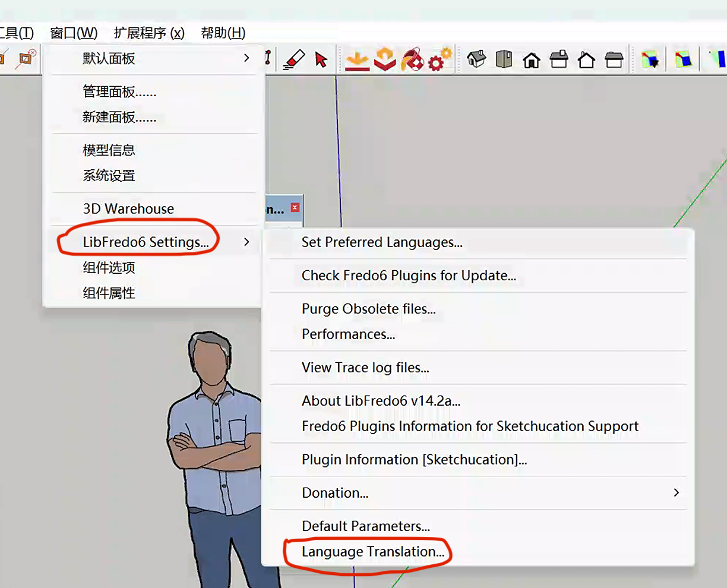Open the 帮助 menu
Image resolution: width=727 pixels, height=588 pixels.
coord(223,33)
